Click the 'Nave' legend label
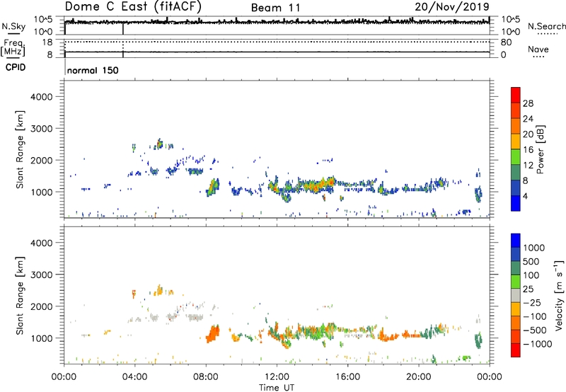This screenshot has width=566, height=392. 538,49
